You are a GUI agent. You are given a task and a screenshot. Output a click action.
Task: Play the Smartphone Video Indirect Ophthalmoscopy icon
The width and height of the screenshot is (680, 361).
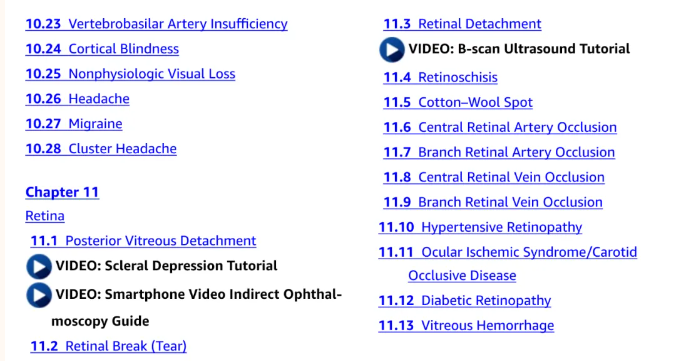click(39, 295)
